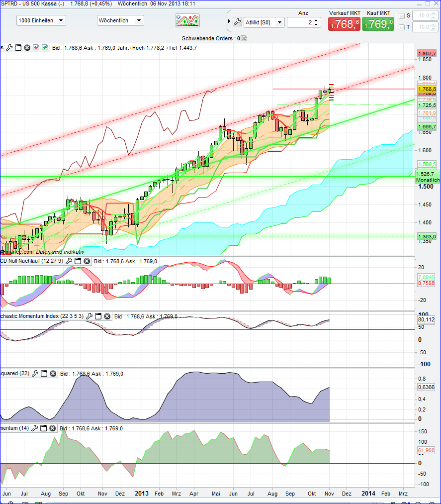The height and width of the screenshot is (504, 441).
Task: Expand the small triangle left of the wrench icon
Action: [x=228, y=21]
